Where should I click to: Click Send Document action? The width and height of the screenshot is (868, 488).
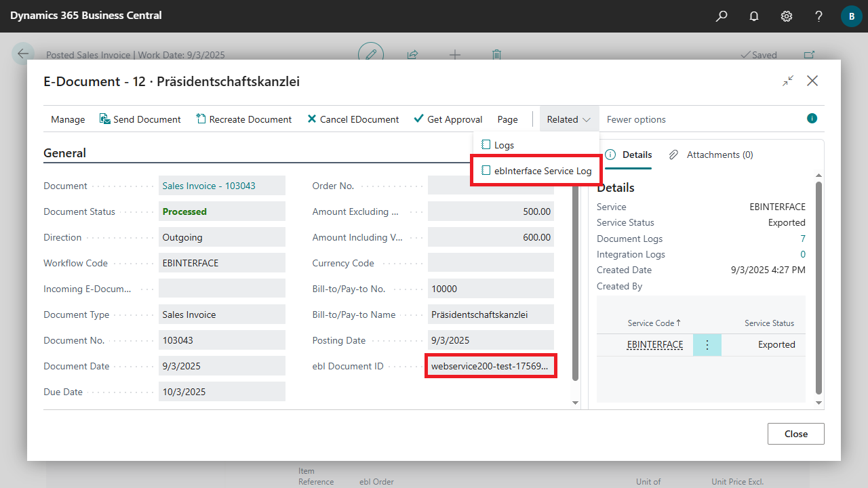click(x=140, y=119)
